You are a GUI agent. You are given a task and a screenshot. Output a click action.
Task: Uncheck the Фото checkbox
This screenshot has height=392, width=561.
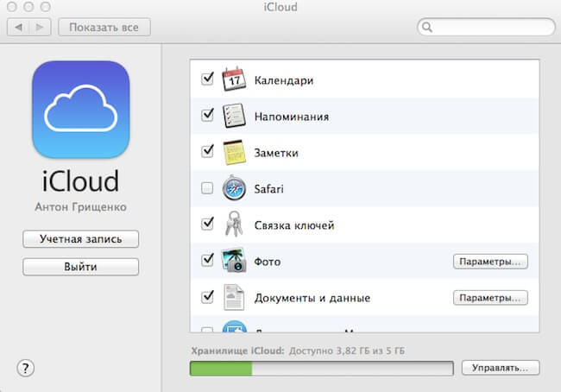click(x=207, y=260)
